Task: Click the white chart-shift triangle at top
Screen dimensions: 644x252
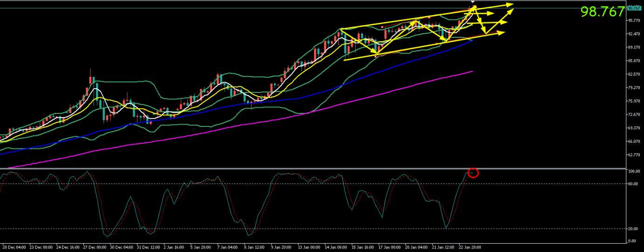Action: 473,2
